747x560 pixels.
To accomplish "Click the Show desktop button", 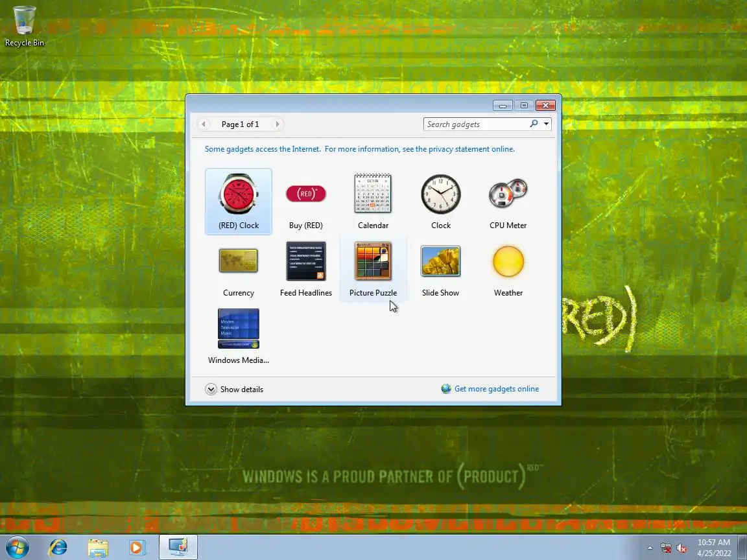I will pyautogui.click(x=742, y=548).
